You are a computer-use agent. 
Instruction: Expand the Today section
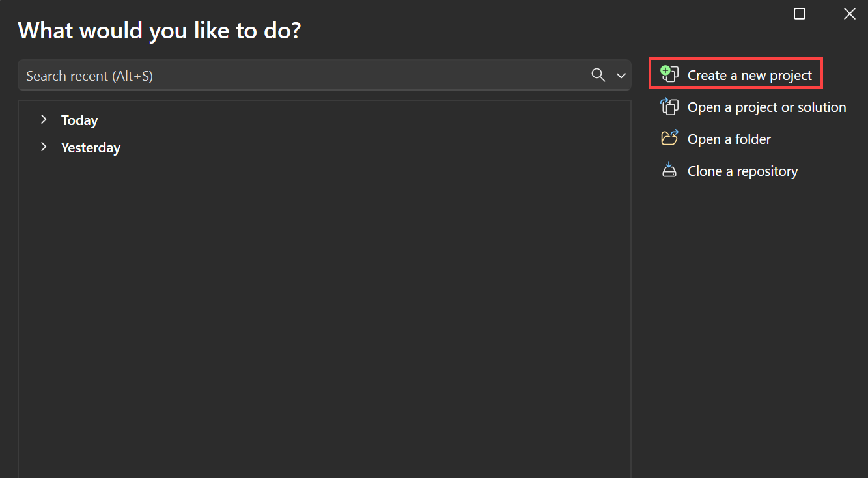click(44, 119)
